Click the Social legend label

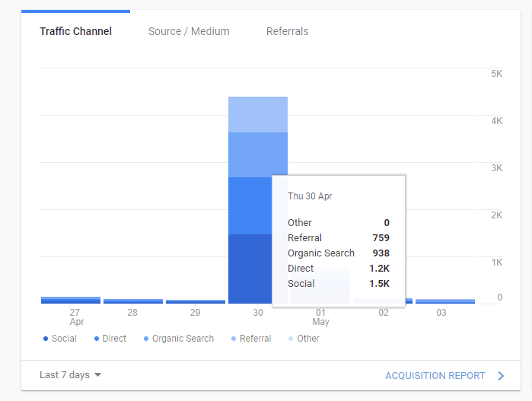click(64, 339)
